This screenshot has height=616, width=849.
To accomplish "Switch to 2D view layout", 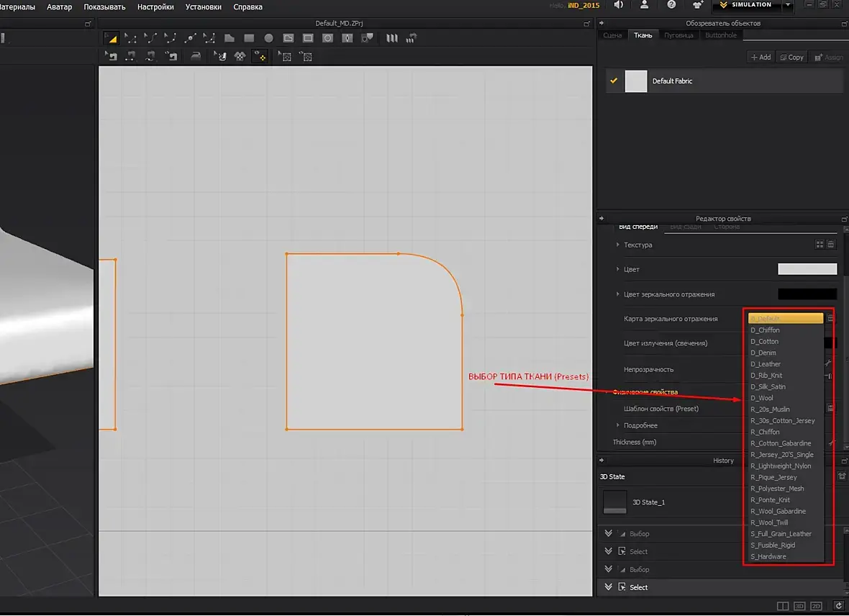I will coord(816,606).
